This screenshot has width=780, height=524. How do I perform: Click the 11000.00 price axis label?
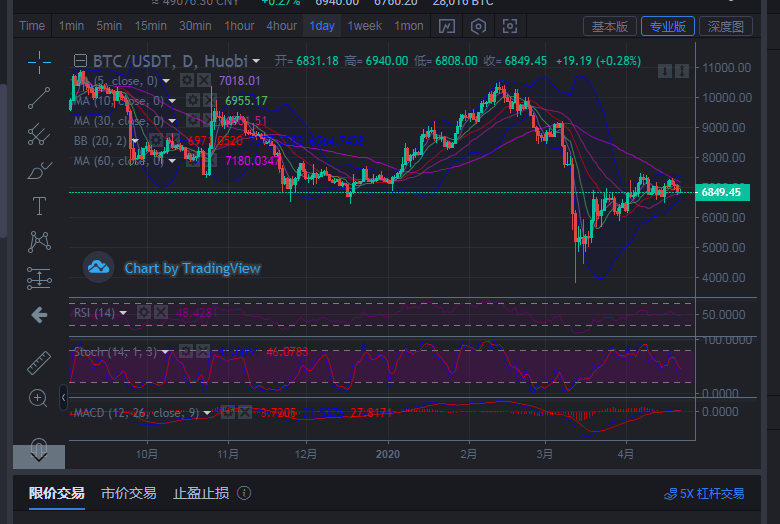pos(726,68)
